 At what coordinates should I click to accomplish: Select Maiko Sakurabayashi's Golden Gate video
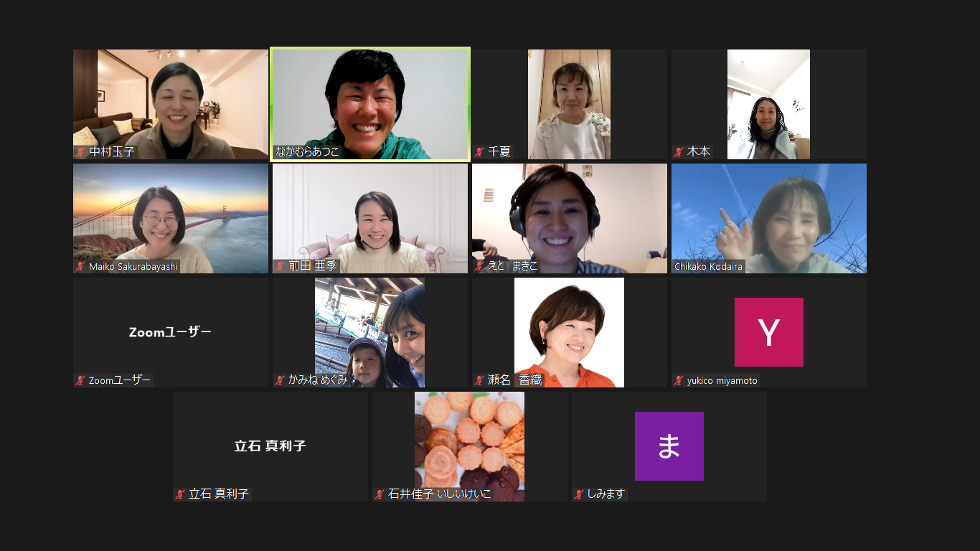pos(171,218)
